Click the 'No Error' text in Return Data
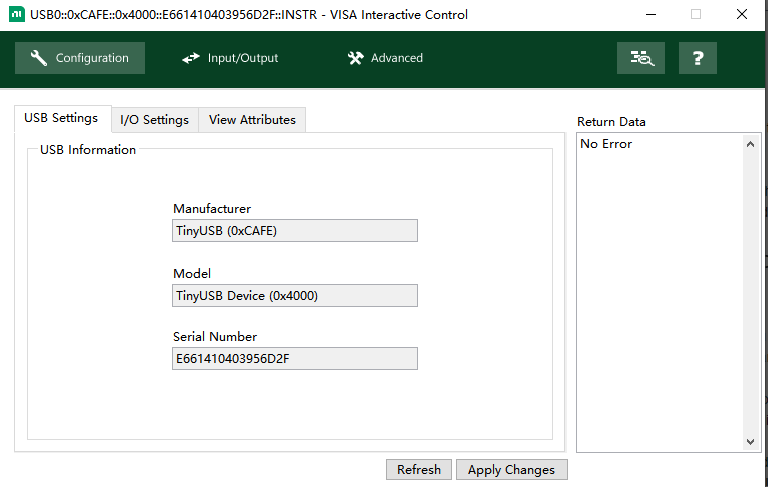 (606, 144)
